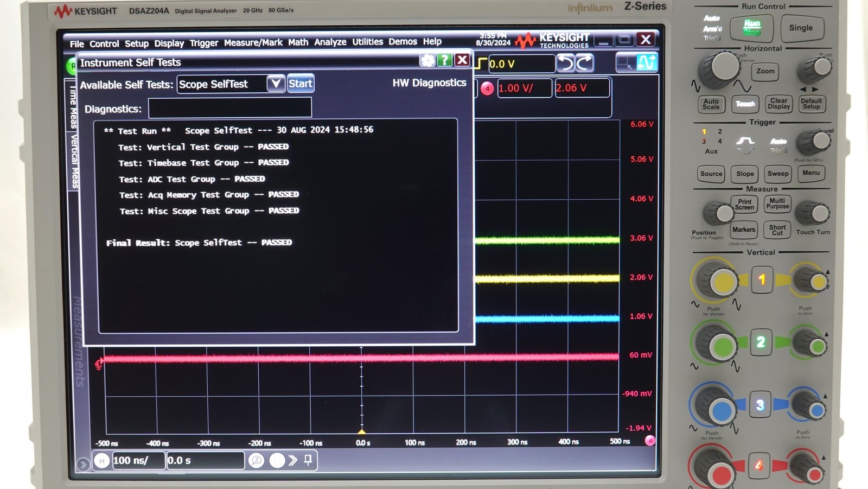Click the trigger time reference marker at 0.0 s
Image resolution: width=868 pixels, height=489 pixels.
[x=361, y=432]
